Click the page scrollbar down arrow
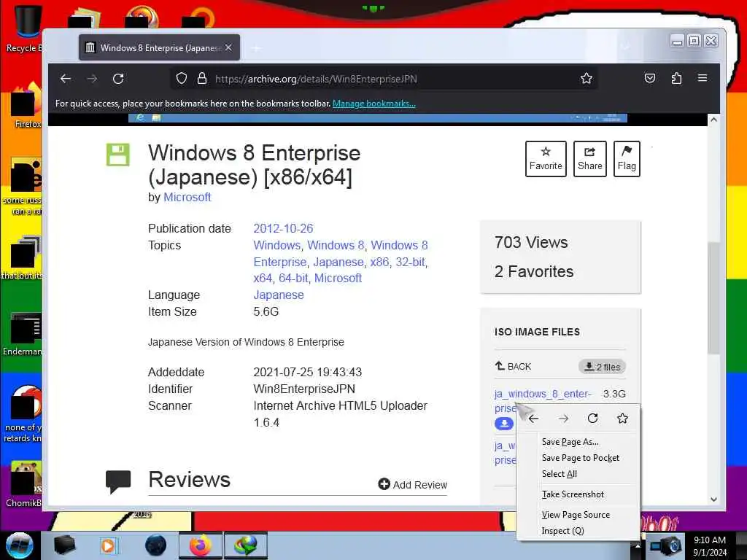Screen dimensions: 747x560 coord(713,499)
